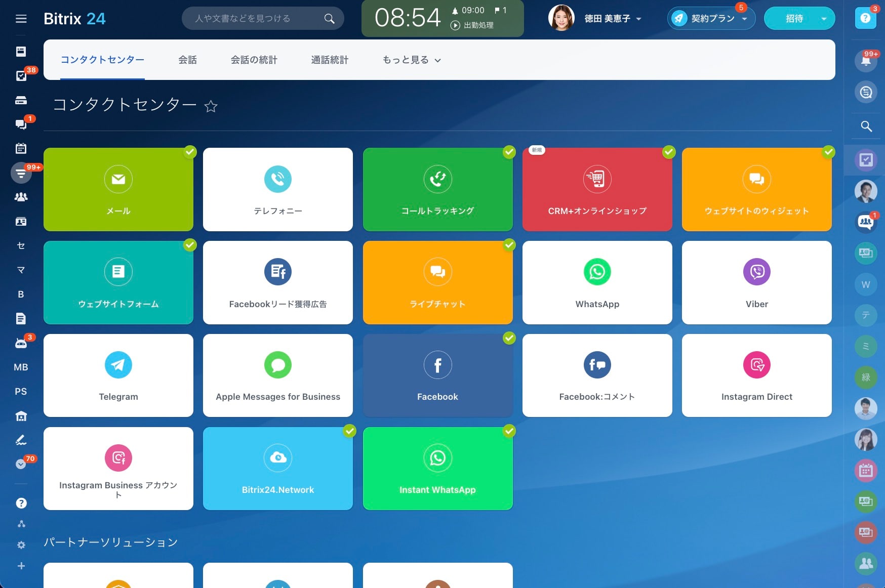Open the Live Chat (ライブチャット) card
The height and width of the screenshot is (588, 885).
[x=438, y=282]
